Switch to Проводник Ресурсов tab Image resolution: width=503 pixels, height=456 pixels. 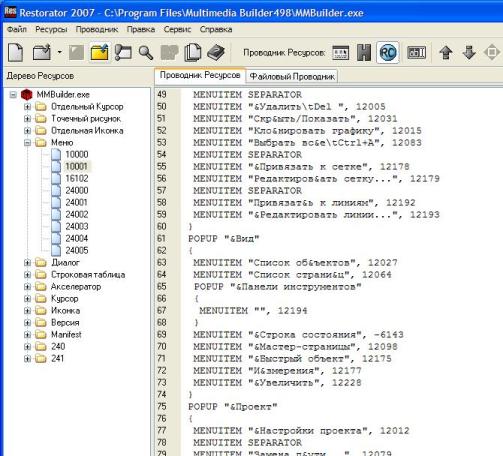coord(200,75)
